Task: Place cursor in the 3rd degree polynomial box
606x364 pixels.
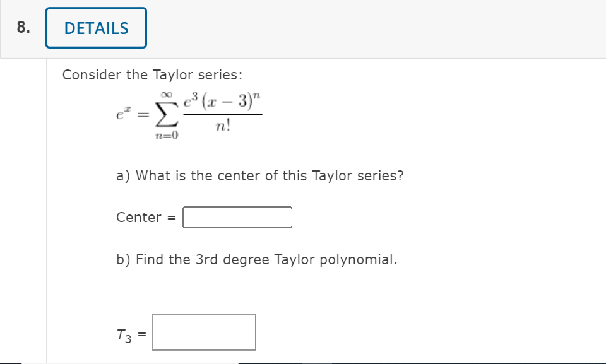Action: [203, 331]
